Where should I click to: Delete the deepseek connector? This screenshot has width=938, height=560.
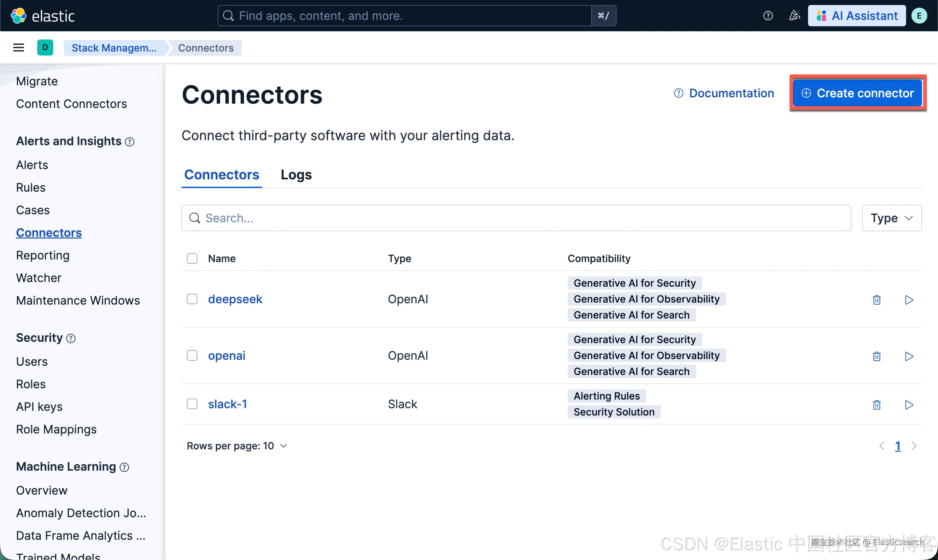coord(877,300)
